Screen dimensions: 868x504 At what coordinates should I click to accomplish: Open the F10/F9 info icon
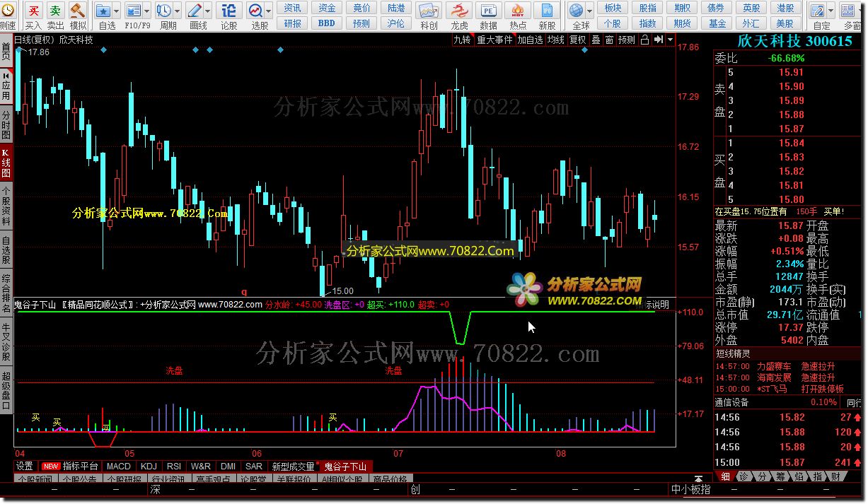coord(133,11)
